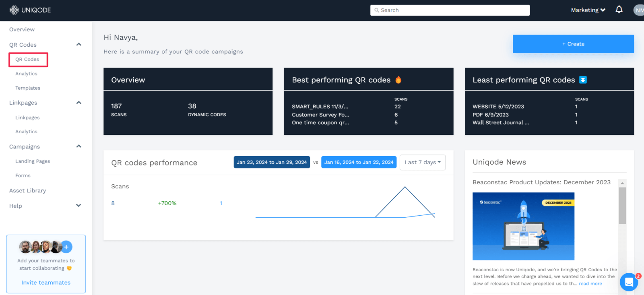This screenshot has height=295, width=644.
Task: Collapse the Linkpages sidebar section
Action: coord(79,103)
